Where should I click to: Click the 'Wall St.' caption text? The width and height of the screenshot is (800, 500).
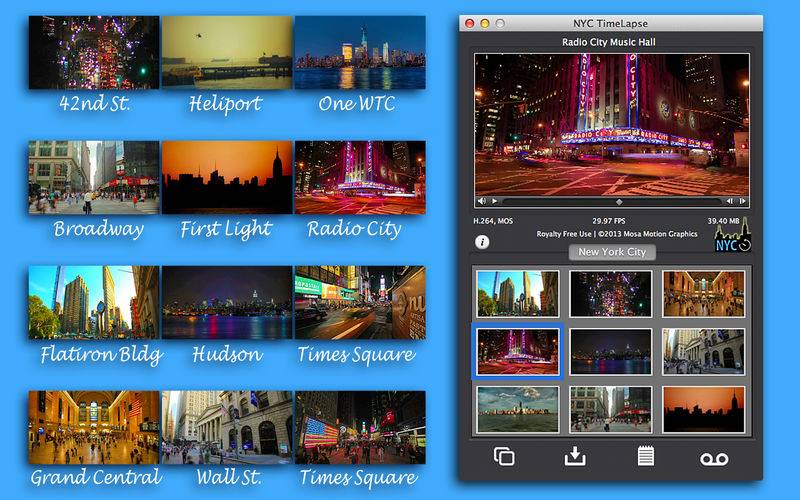229,477
